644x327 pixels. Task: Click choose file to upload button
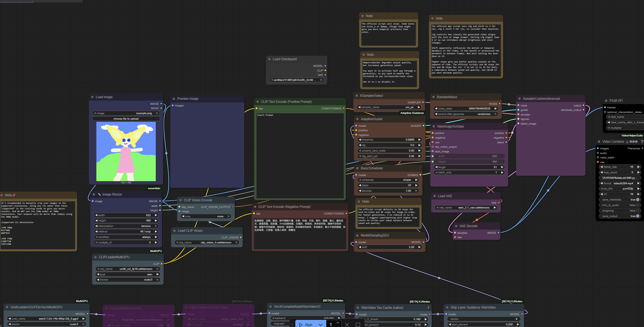click(x=126, y=119)
